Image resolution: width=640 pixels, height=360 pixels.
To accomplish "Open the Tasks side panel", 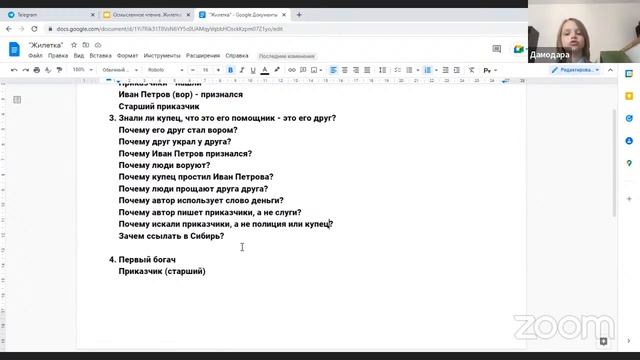I will pos(629,118).
